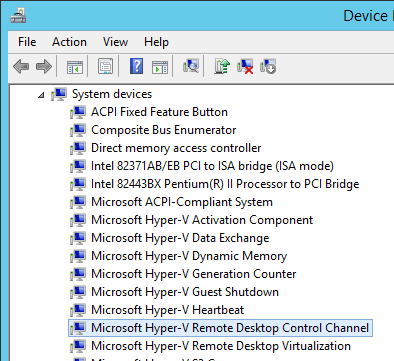This screenshot has width=394, height=361.
Task: Select Composite Bus Enumerator device
Action: (x=164, y=130)
